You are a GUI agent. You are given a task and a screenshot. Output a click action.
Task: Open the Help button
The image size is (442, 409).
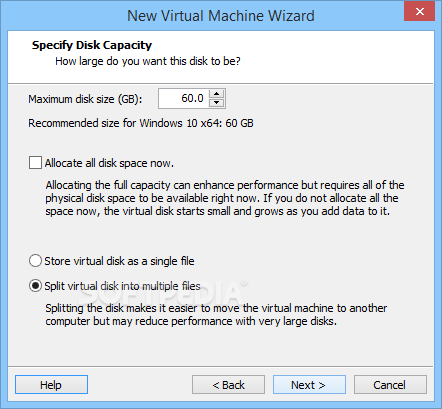click(x=51, y=385)
